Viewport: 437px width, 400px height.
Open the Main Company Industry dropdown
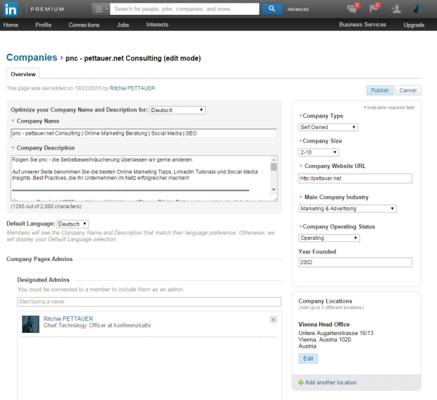coord(347,209)
